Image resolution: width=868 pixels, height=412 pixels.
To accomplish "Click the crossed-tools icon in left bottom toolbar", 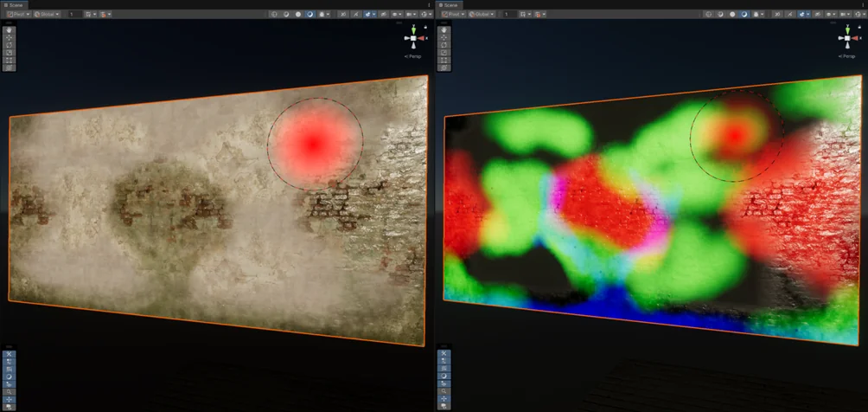I will pos(10,354).
